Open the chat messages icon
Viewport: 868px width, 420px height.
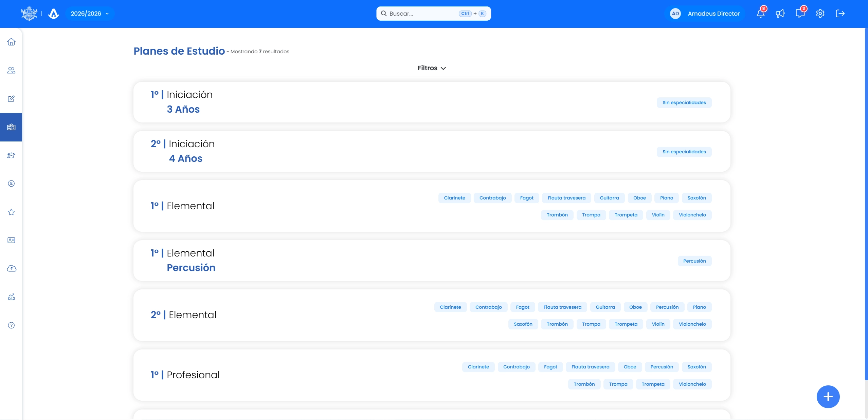tap(800, 14)
